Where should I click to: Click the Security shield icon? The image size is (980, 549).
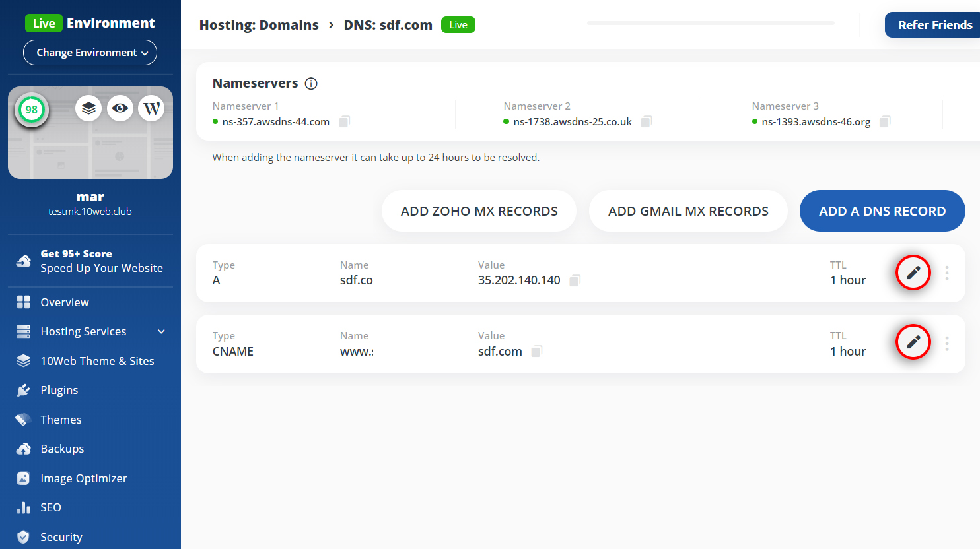coord(24,537)
